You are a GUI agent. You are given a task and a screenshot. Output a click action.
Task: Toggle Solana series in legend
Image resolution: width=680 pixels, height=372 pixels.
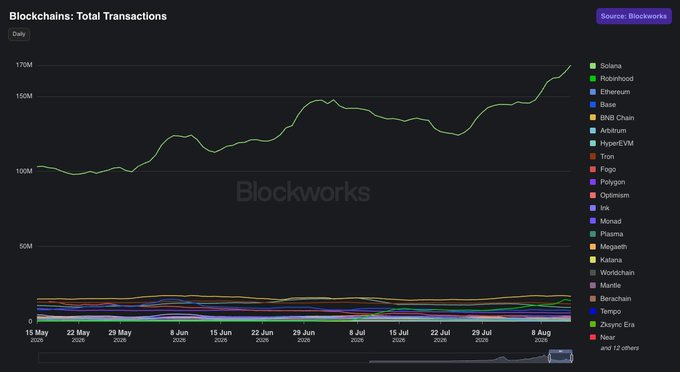[605, 66]
